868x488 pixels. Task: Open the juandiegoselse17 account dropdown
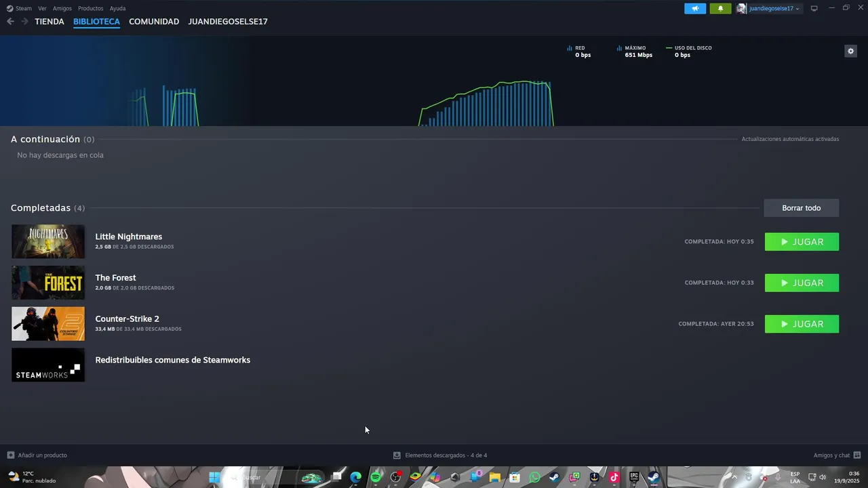769,8
